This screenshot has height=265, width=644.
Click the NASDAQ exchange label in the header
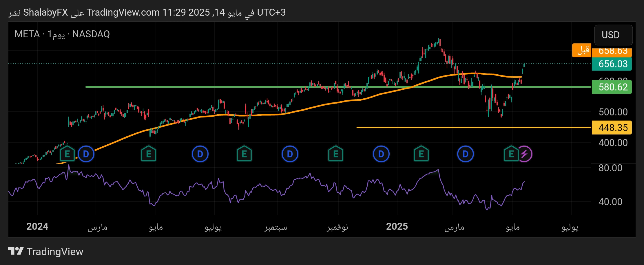pos(91,34)
